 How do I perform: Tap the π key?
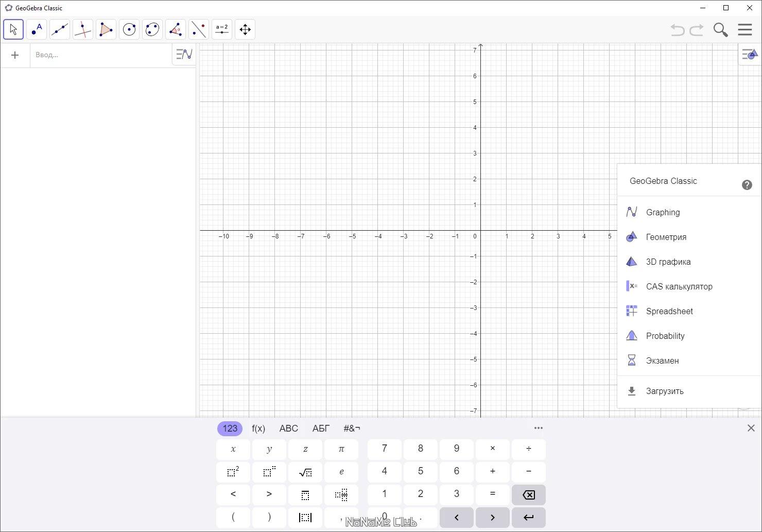[x=341, y=449]
